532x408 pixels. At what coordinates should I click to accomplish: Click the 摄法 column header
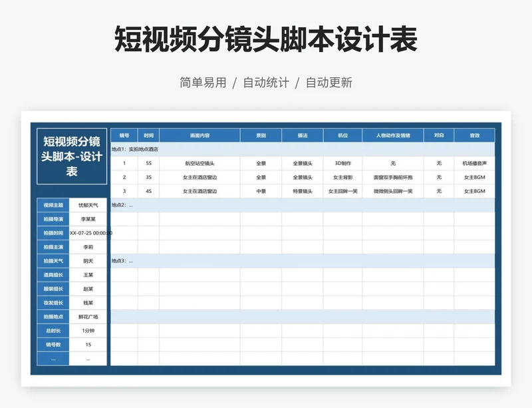[303, 135]
